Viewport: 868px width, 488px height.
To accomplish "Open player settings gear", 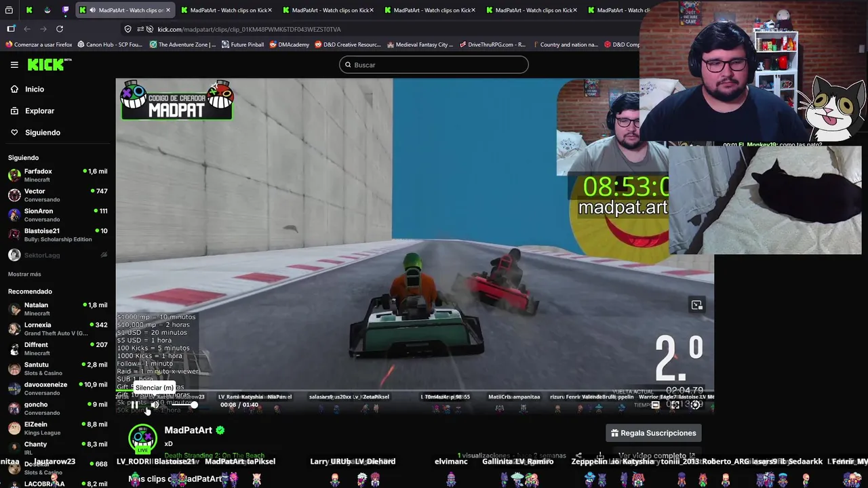I will 696,405.
